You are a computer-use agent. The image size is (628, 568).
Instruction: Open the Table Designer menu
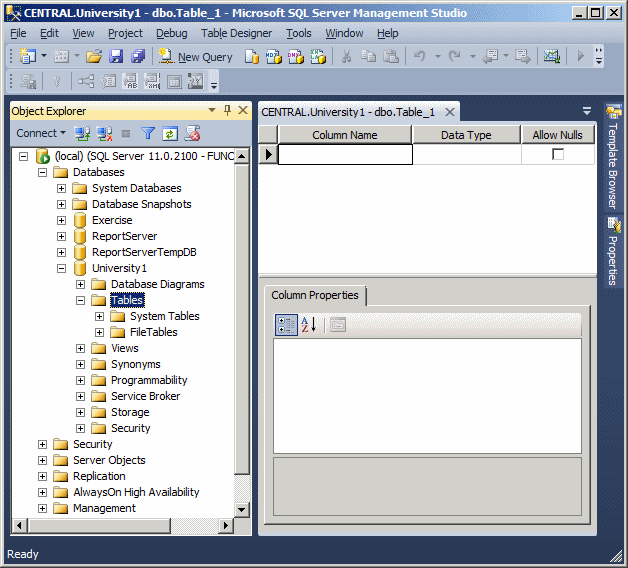(x=236, y=33)
